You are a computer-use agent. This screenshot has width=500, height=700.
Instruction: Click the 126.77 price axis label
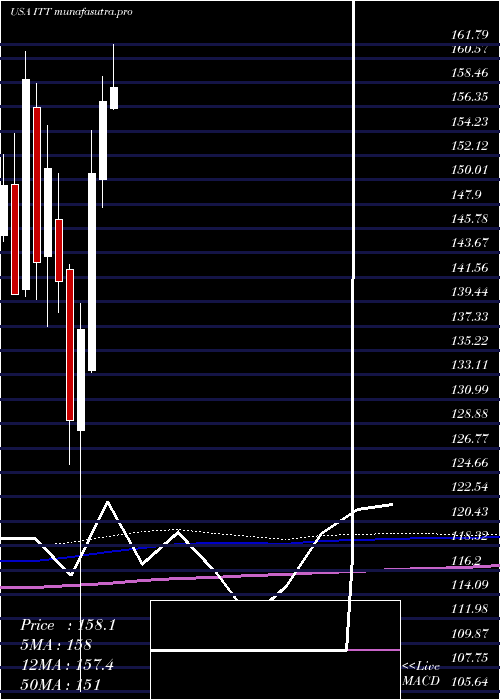[468, 439]
